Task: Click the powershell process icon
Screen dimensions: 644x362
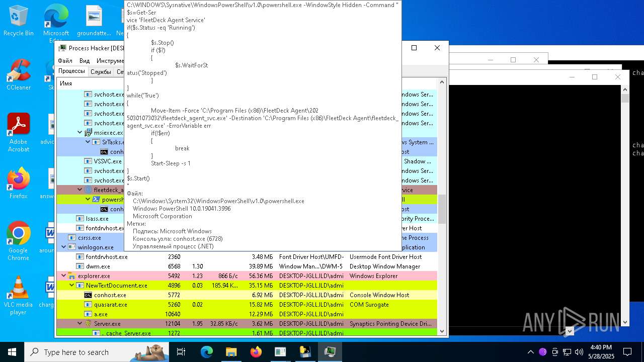Action: (x=96, y=200)
